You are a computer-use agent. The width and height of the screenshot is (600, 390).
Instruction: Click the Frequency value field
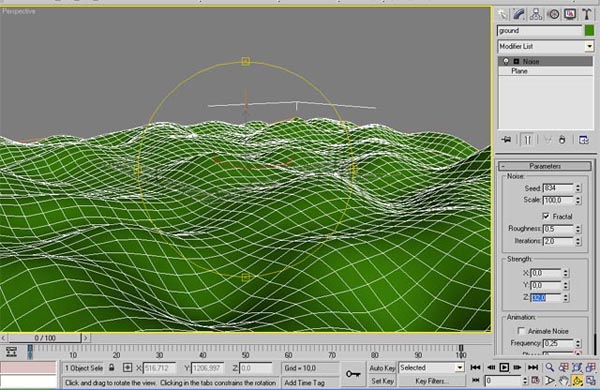[558, 343]
